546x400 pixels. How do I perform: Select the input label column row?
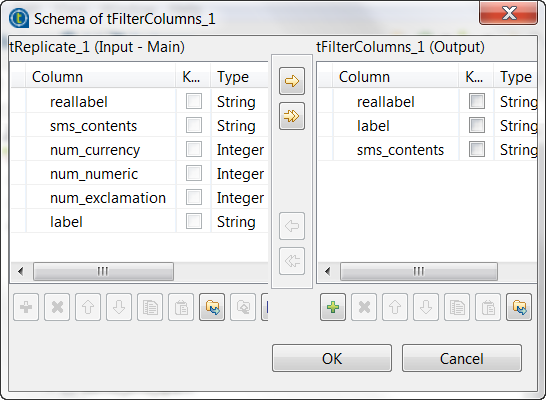click(139, 222)
